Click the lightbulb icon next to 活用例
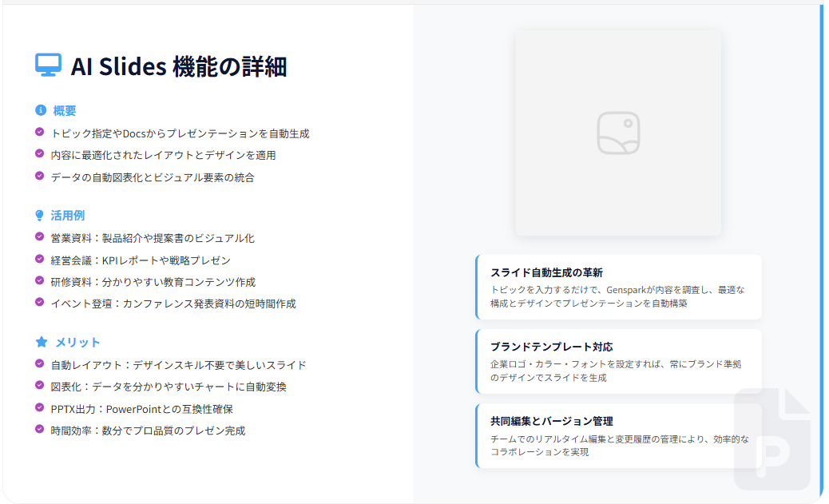 (41, 215)
